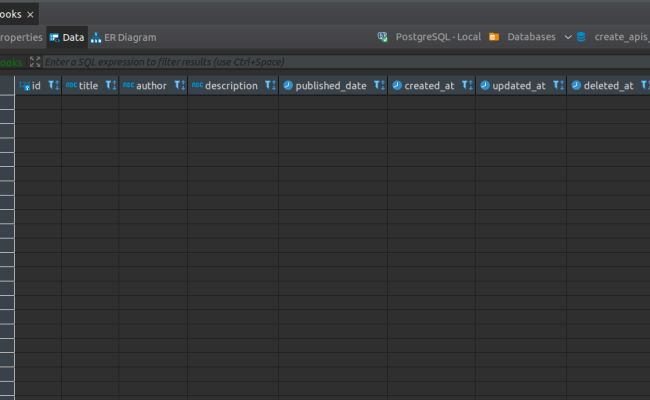Image resolution: width=650 pixels, height=400 pixels.
Task: Click the expand filter panel icon
Action: pos(35,62)
